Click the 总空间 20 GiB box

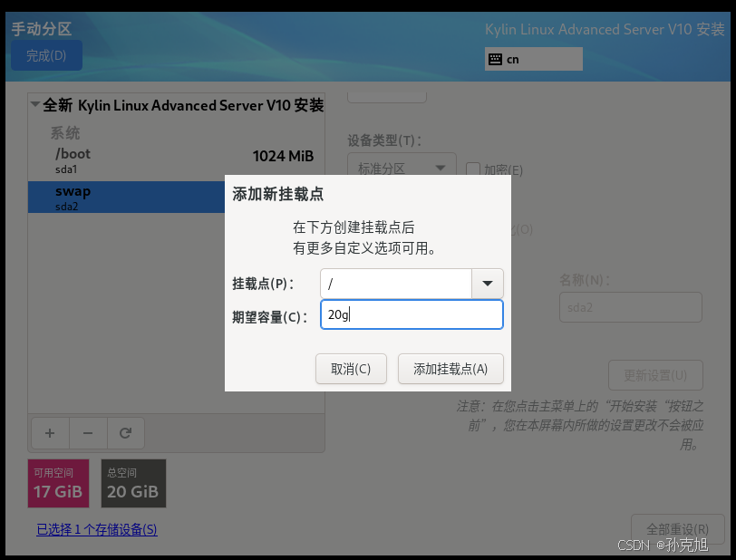(133, 483)
